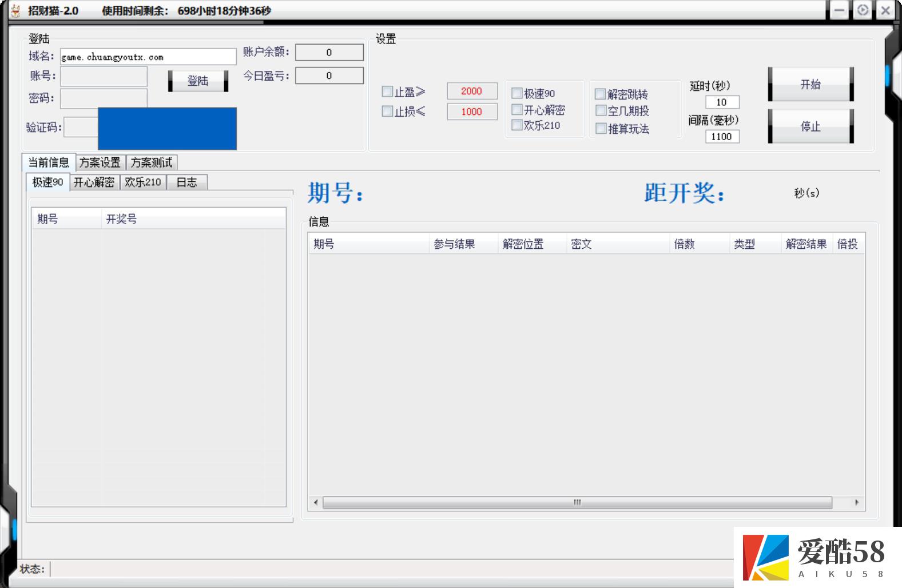Click the 止损 amount field showing 1000
Image resolution: width=902 pixels, height=588 pixels.
pos(472,112)
